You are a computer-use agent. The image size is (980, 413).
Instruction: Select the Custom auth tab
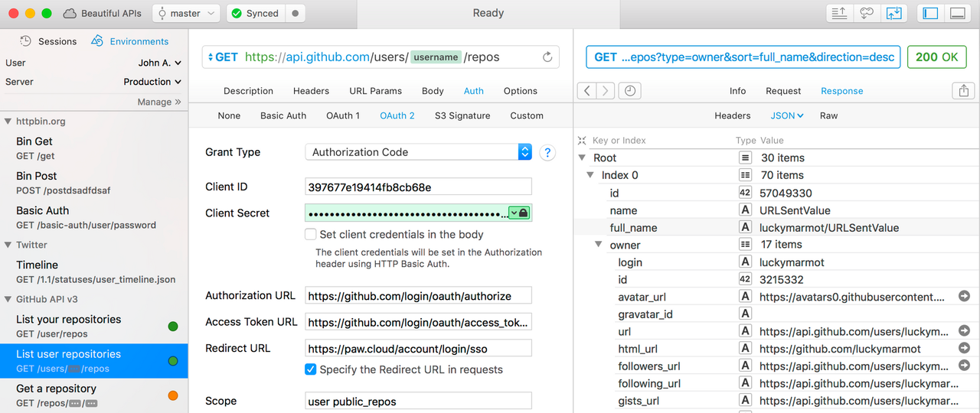[527, 115]
